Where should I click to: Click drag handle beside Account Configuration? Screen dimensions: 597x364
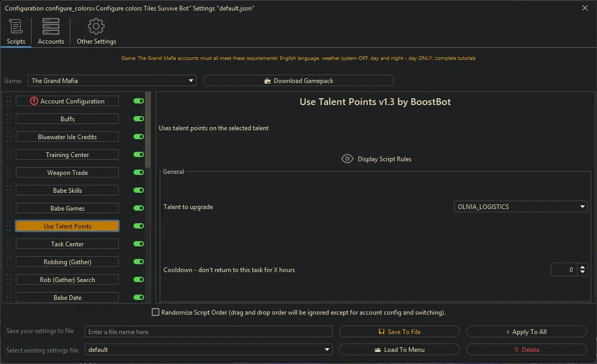pyautogui.click(x=8, y=101)
